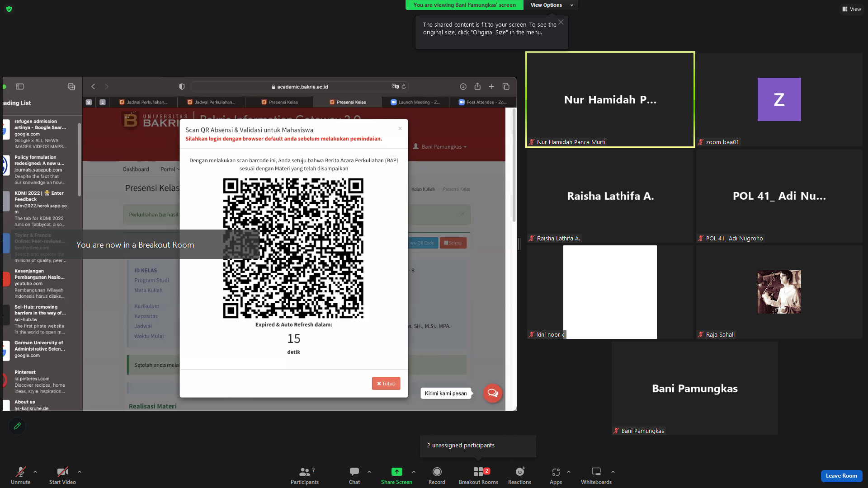Click the Show QR Code button
The height and width of the screenshot is (488, 868).
pos(422,243)
